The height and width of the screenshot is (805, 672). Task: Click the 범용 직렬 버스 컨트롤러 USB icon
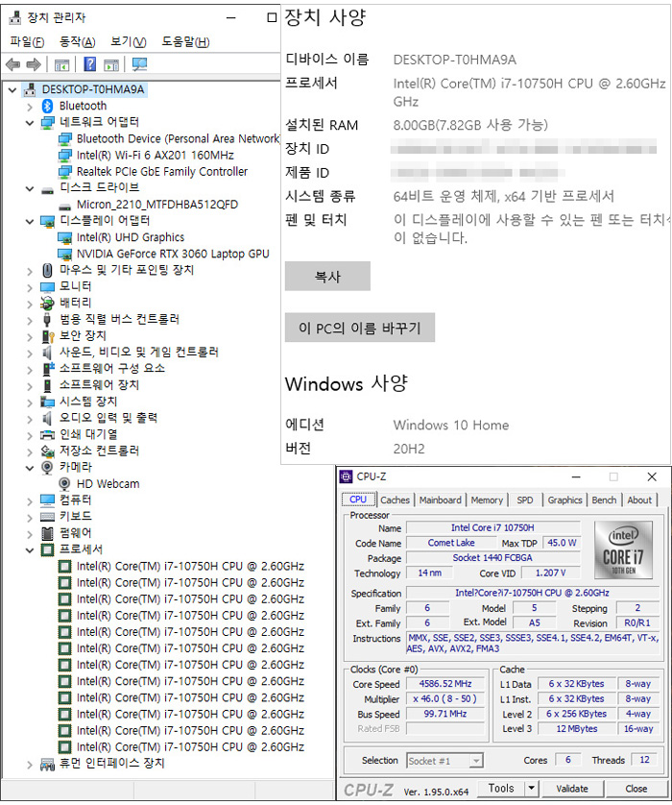tap(47, 319)
